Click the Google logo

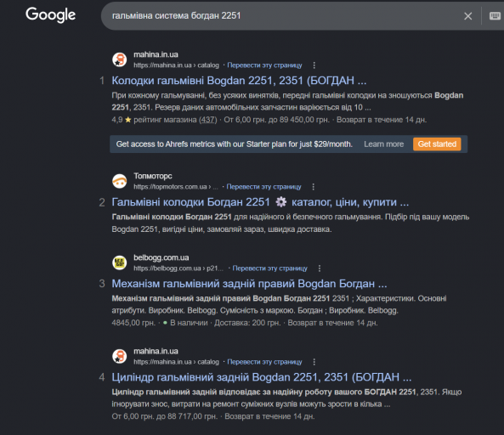click(x=50, y=14)
